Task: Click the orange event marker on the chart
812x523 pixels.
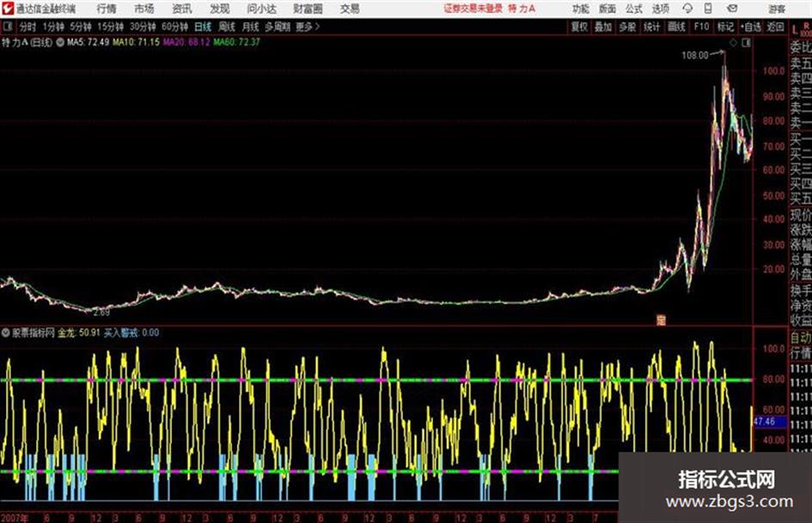Action: 661,319
